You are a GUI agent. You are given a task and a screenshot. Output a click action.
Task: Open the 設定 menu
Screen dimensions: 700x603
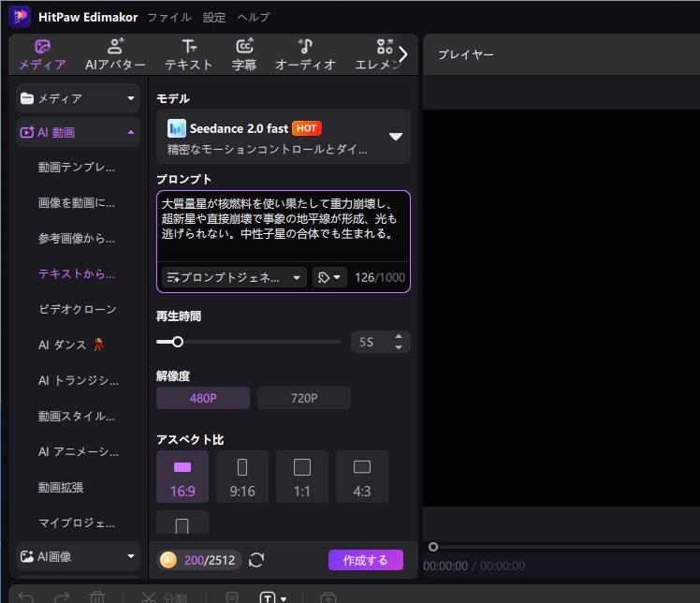coord(214,18)
